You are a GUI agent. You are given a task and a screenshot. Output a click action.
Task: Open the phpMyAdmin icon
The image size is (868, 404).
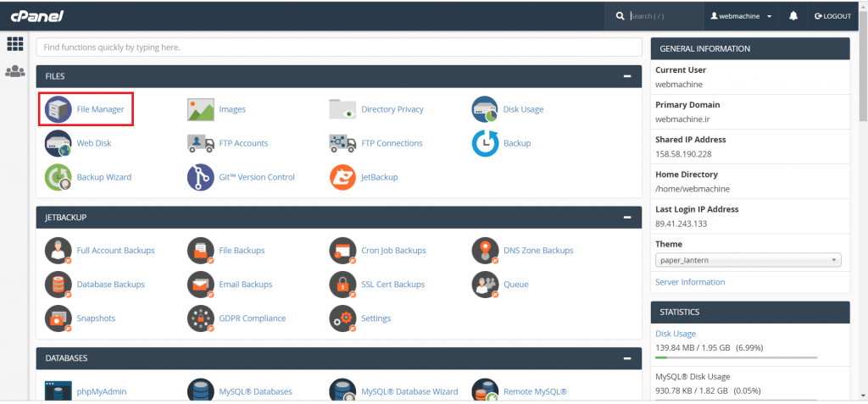pyautogui.click(x=58, y=390)
